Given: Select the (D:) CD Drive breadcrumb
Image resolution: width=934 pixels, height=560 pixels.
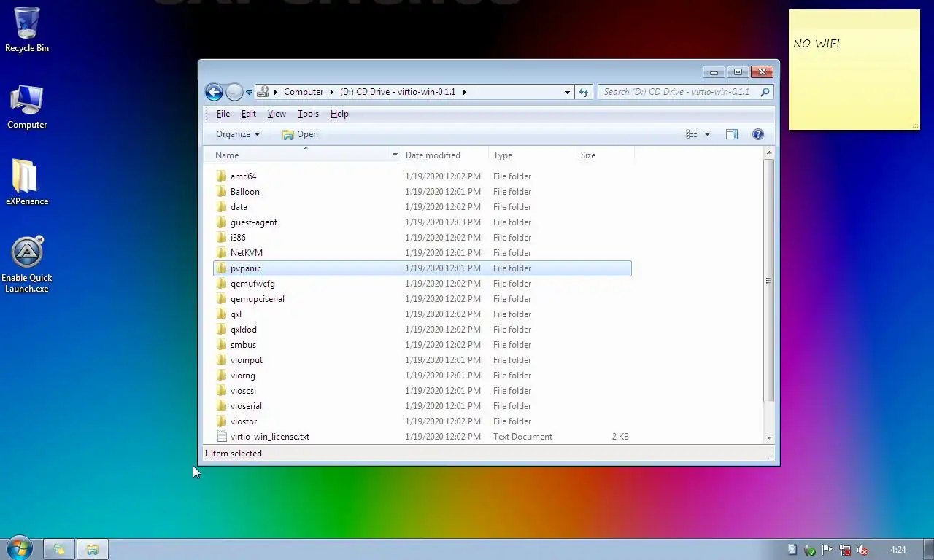Looking at the screenshot, I should coord(398,92).
